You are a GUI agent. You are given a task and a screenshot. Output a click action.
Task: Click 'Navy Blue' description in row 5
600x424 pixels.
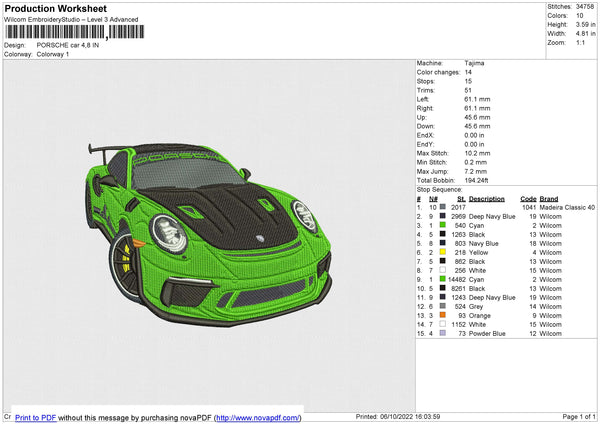(x=484, y=243)
